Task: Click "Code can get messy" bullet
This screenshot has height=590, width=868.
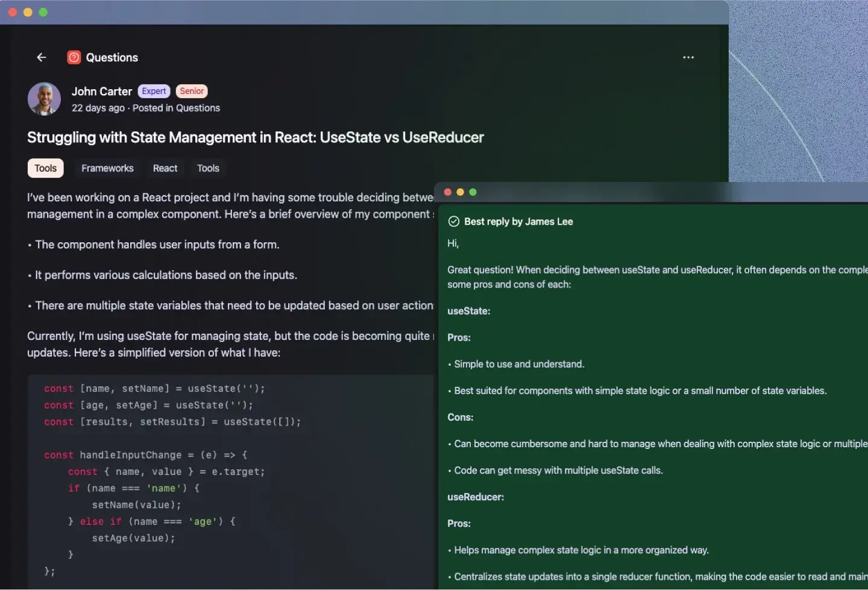Action: click(x=556, y=470)
